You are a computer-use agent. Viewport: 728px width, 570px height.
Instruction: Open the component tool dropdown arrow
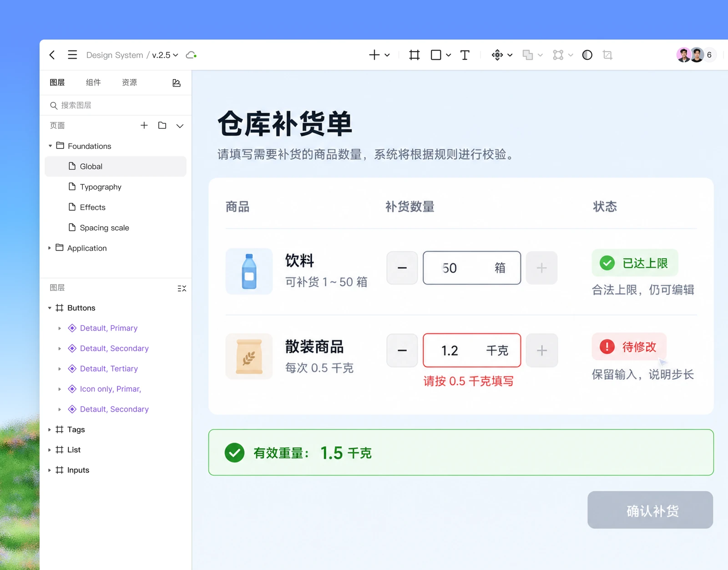(x=510, y=55)
